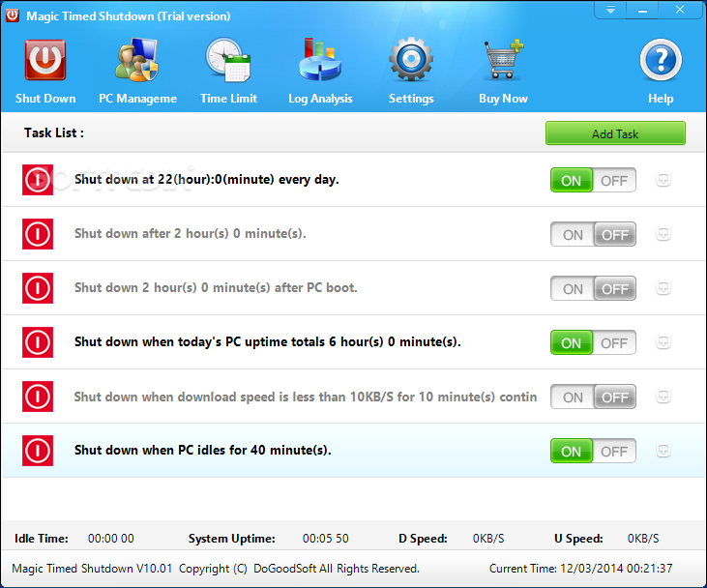Image resolution: width=707 pixels, height=588 pixels.
Task: Click red power icon of download speed task
Action: [x=38, y=397]
